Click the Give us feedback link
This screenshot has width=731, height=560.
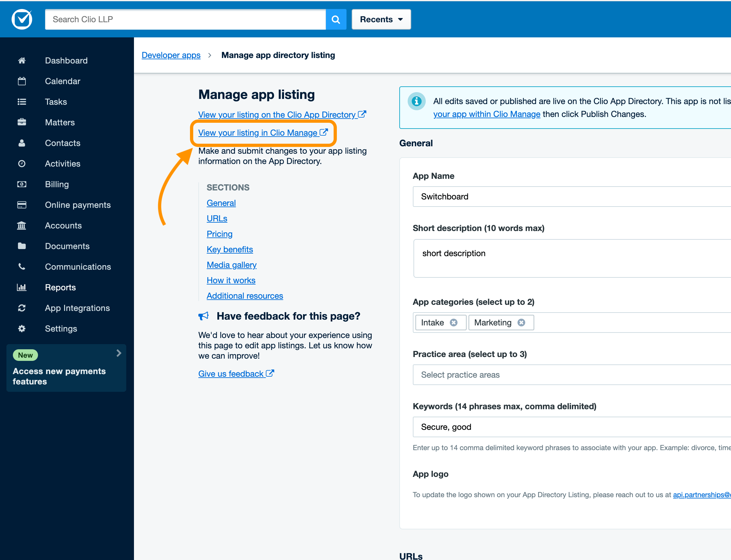coord(232,373)
